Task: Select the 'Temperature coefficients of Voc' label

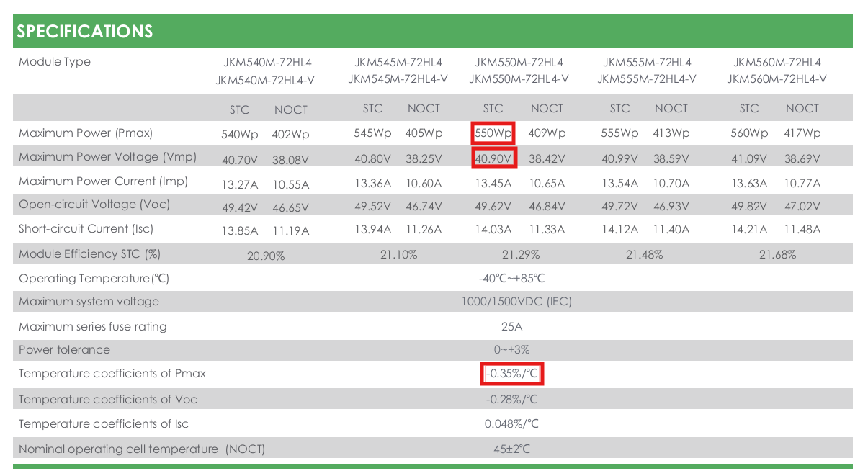Action: [108, 400]
